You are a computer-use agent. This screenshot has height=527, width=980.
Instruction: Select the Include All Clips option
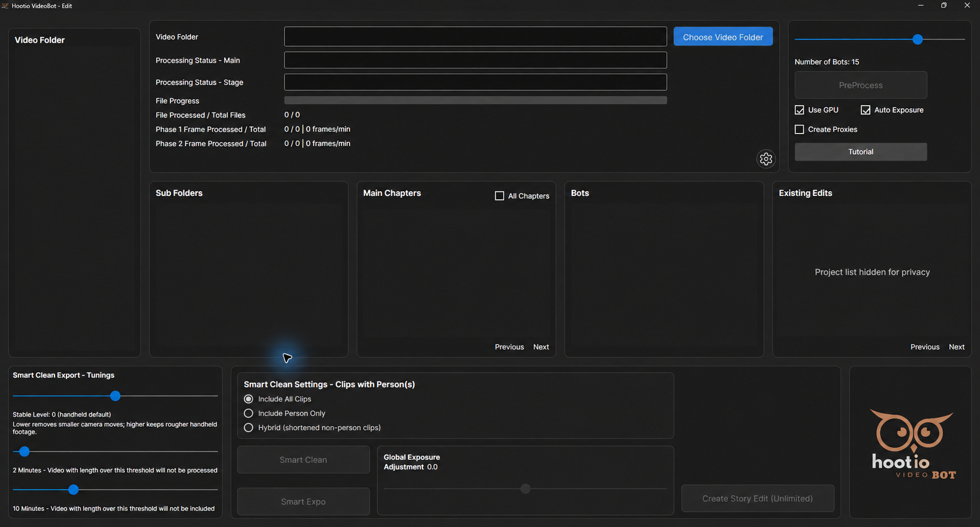click(248, 399)
